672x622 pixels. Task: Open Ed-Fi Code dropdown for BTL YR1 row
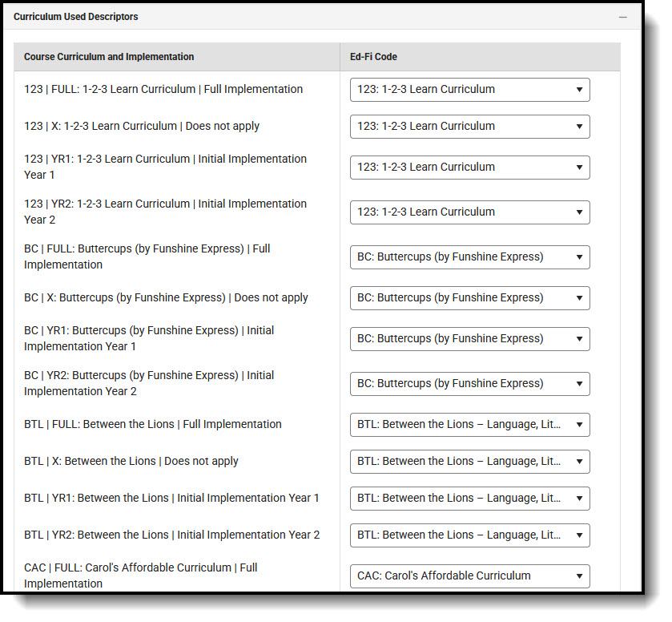coord(469,499)
